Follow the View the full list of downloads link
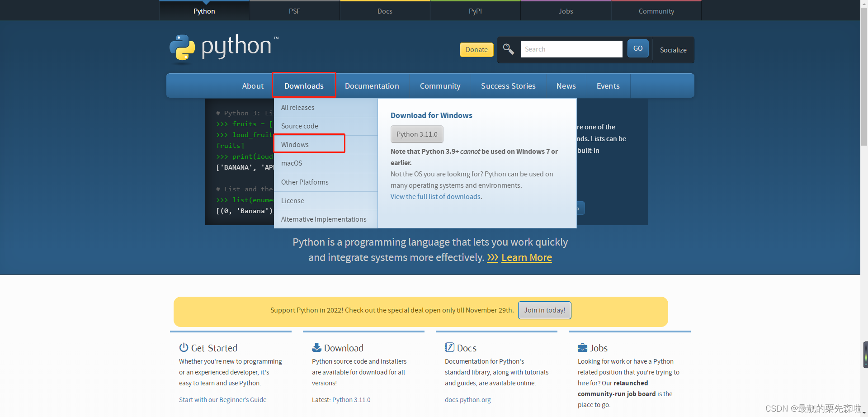This screenshot has height=417, width=868. [x=436, y=197]
